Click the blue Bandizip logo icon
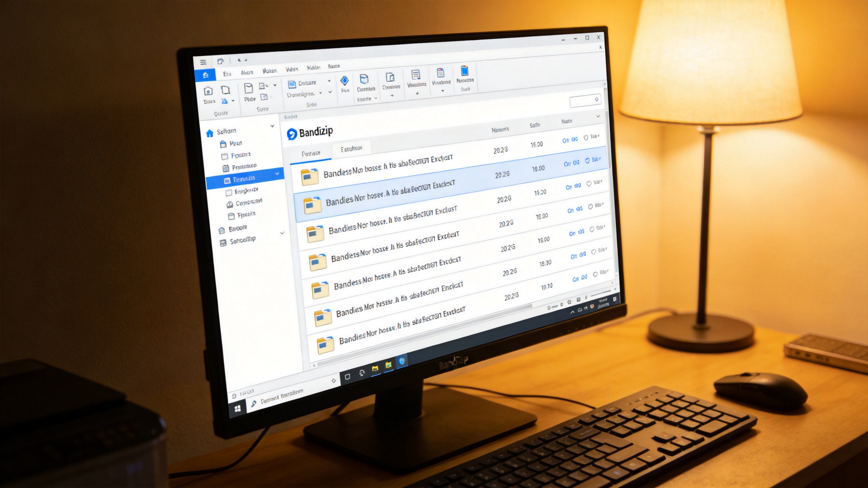This screenshot has width=868, height=488. [292, 134]
